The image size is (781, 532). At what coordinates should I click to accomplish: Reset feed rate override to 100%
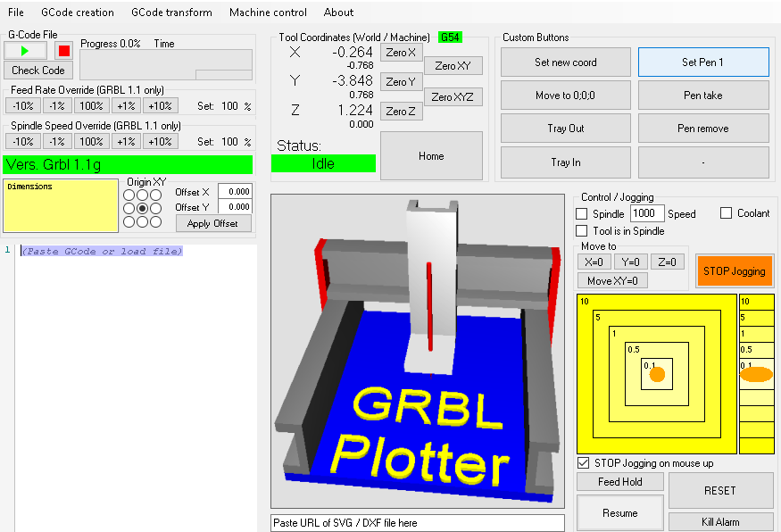pos(91,105)
